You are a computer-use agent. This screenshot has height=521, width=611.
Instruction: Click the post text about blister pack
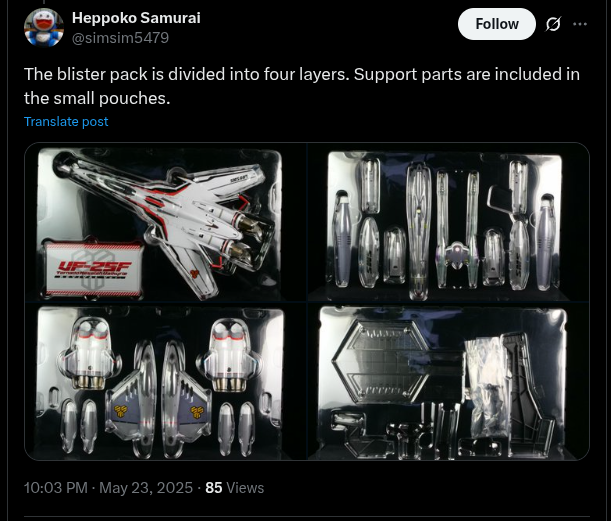pyautogui.click(x=302, y=86)
